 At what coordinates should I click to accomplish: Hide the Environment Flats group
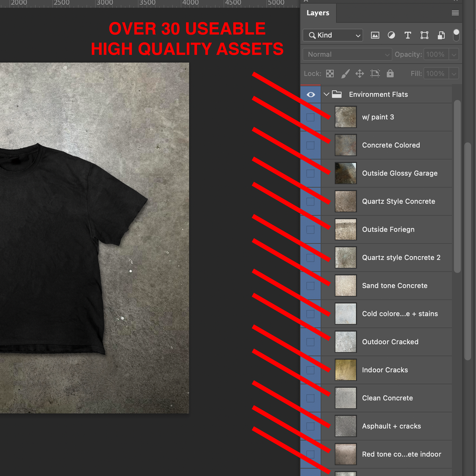[x=311, y=95]
